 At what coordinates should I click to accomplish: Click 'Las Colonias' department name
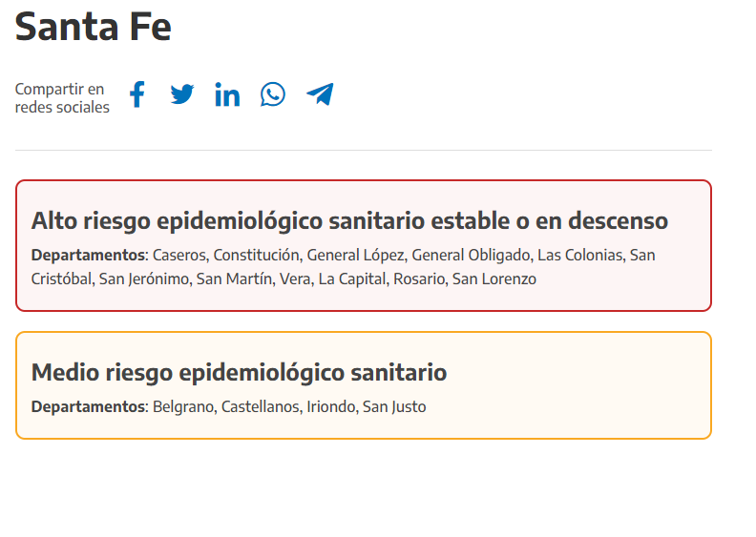pos(579,255)
